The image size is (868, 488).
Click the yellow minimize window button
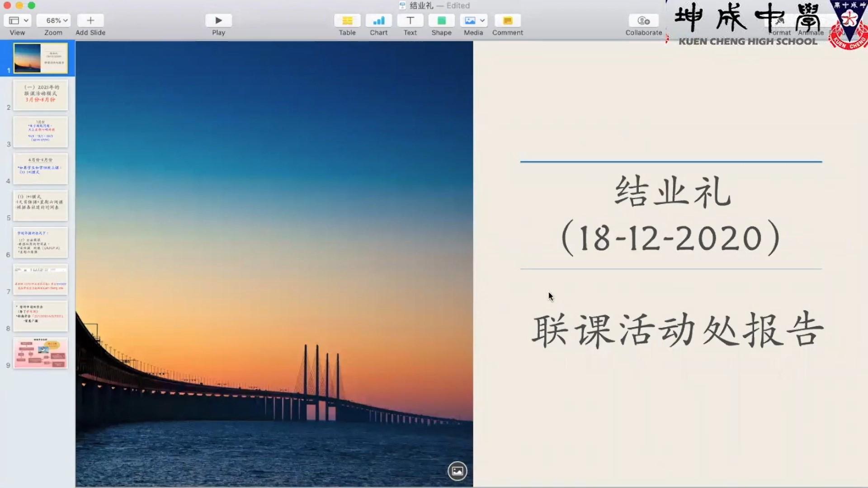[x=19, y=5]
